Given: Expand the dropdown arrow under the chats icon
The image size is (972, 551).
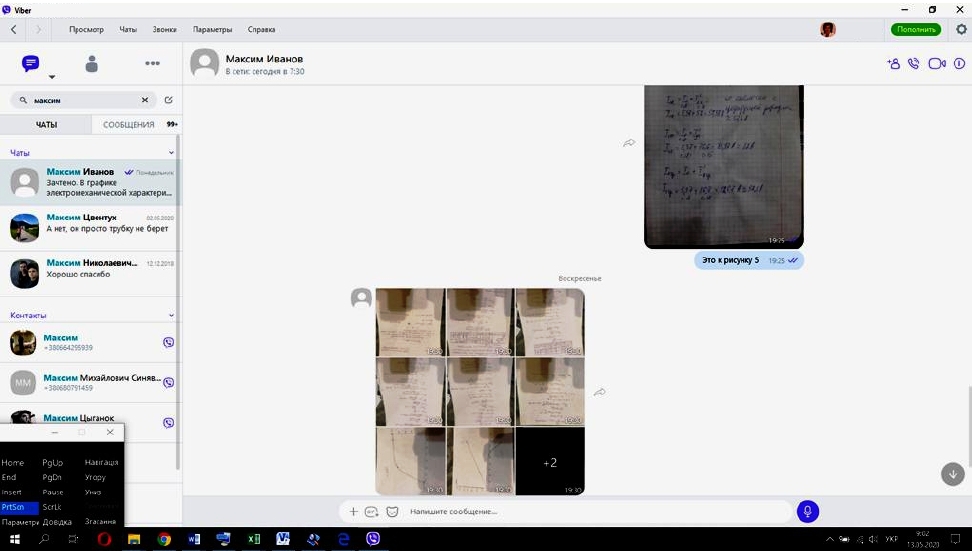Looking at the screenshot, I should (52, 77).
